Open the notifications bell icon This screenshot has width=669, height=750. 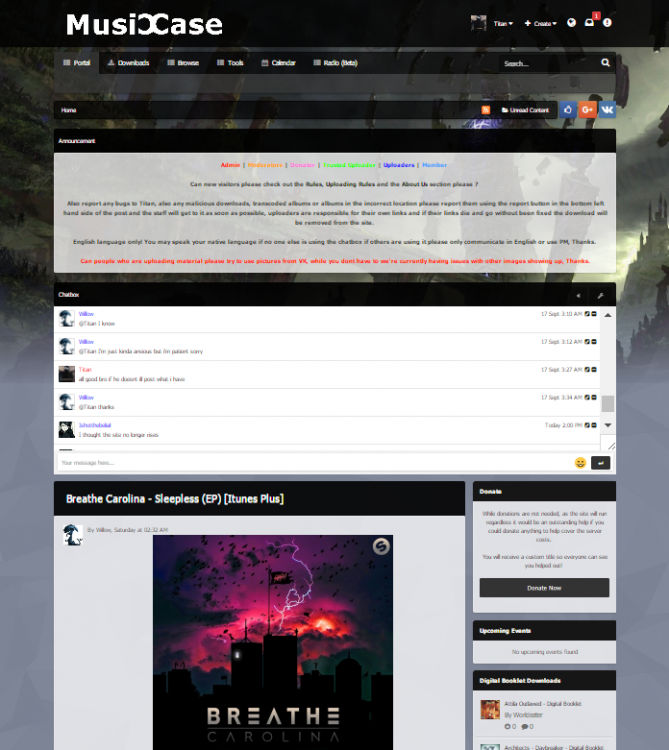589,23
